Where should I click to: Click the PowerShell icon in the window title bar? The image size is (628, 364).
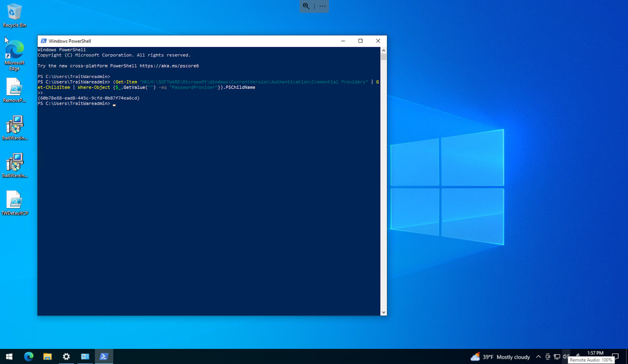click(x=44, y=41)
